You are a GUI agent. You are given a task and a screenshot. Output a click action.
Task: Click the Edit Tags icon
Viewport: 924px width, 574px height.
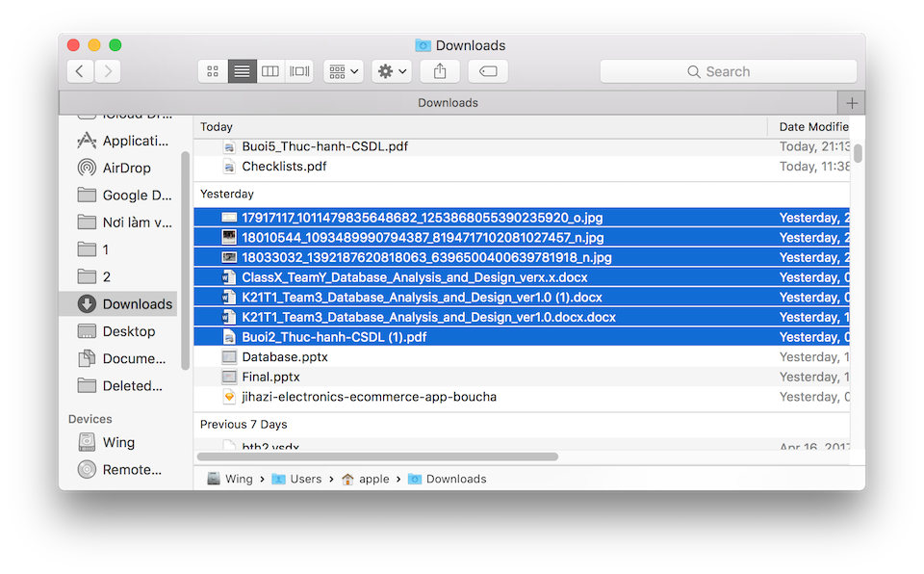tap(487, 70)
